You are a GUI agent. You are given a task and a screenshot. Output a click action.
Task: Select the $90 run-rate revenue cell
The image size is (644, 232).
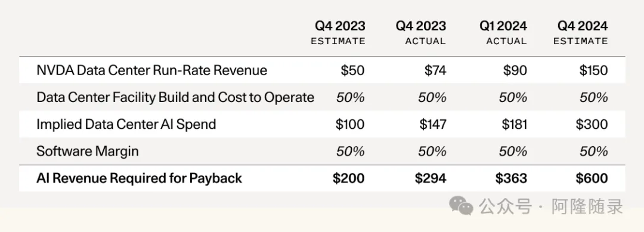pos(515,70)
